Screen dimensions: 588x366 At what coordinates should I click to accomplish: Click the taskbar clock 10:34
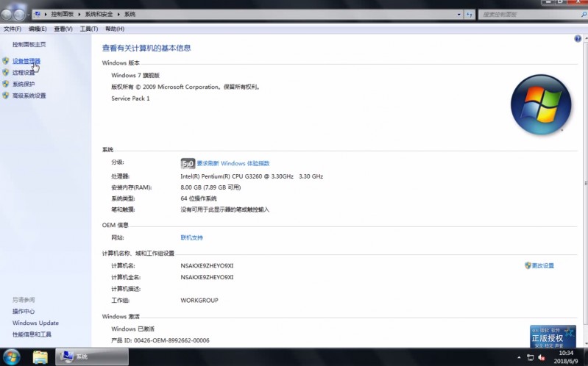click(566, 353)
